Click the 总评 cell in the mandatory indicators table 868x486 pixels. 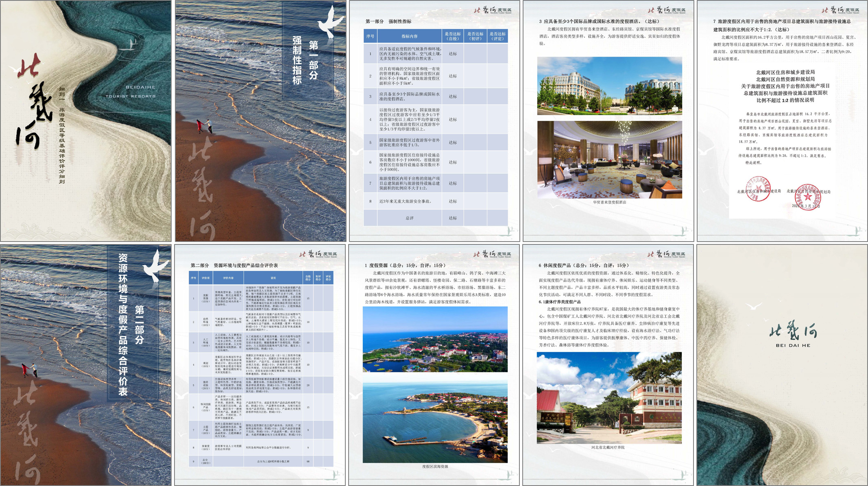click(x=409, y=218)
